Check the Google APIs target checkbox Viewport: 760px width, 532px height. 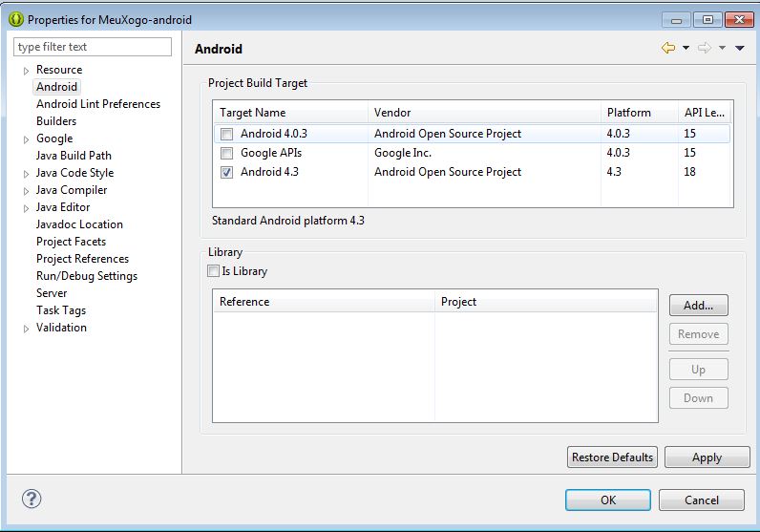[226, 153]
